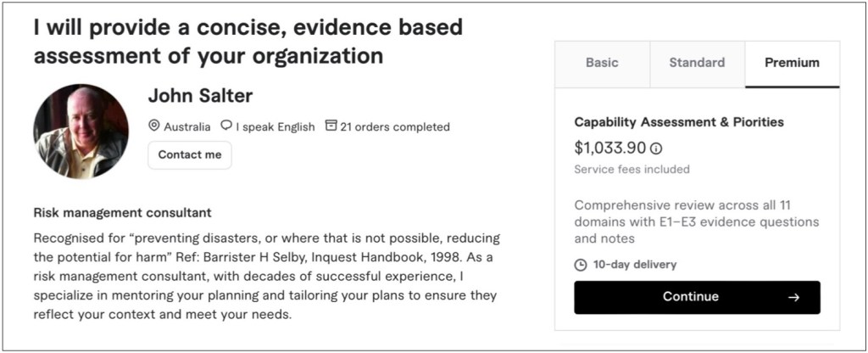Open the Premium package tab
Screen dimensions: 868x353
[792, 63]
